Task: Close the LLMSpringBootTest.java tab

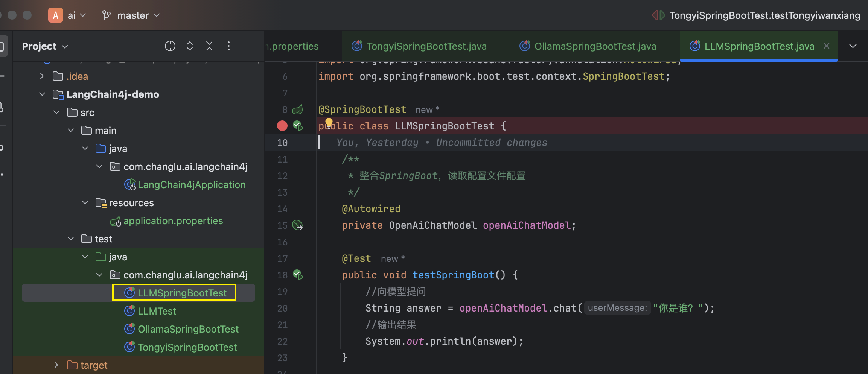Action: click(827, 46)
